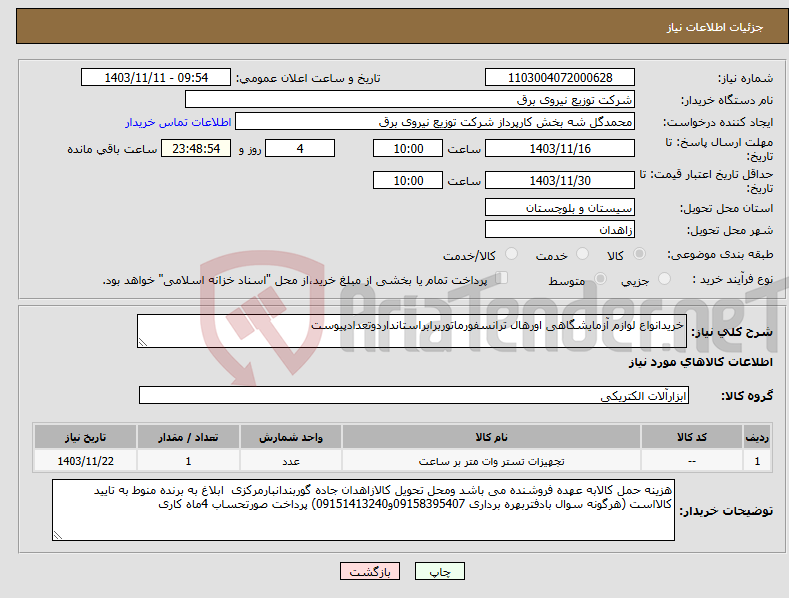The height and width of the screenshot is (598, 789).
Task: Click the price validity hour 10:00 field
Action: tap(408, 180)
